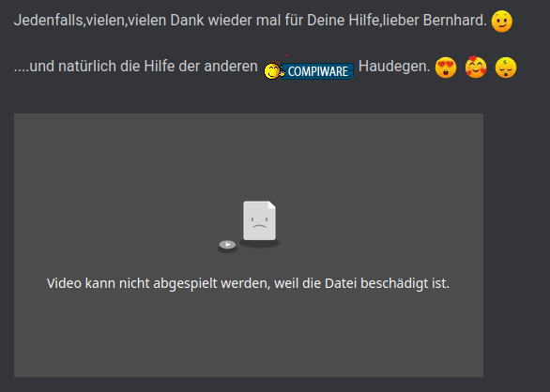Click the sad broken file icon
Image resolution: width=550 pixels, height=392 pixels.
[260, 221]
